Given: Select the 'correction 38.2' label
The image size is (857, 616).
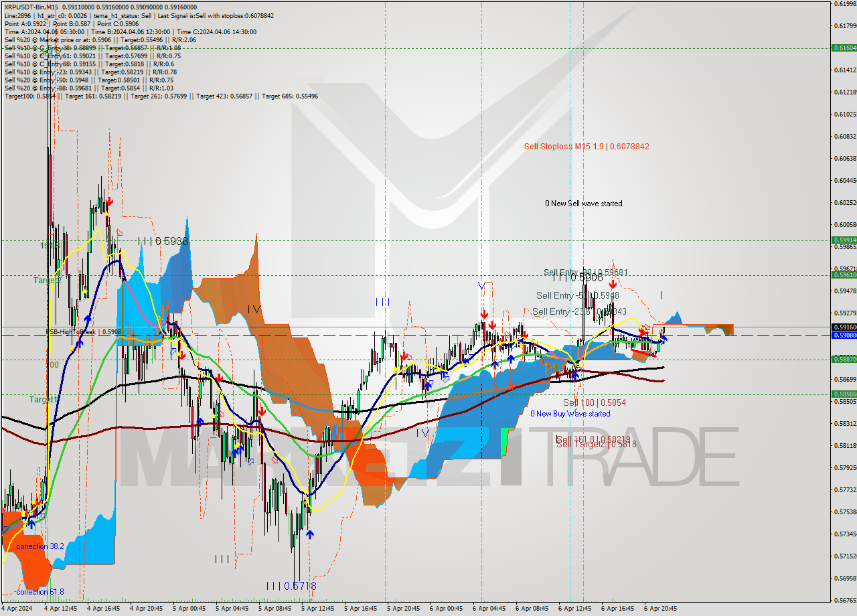Looking at the screenshot, I should click(x=40, y=546).
